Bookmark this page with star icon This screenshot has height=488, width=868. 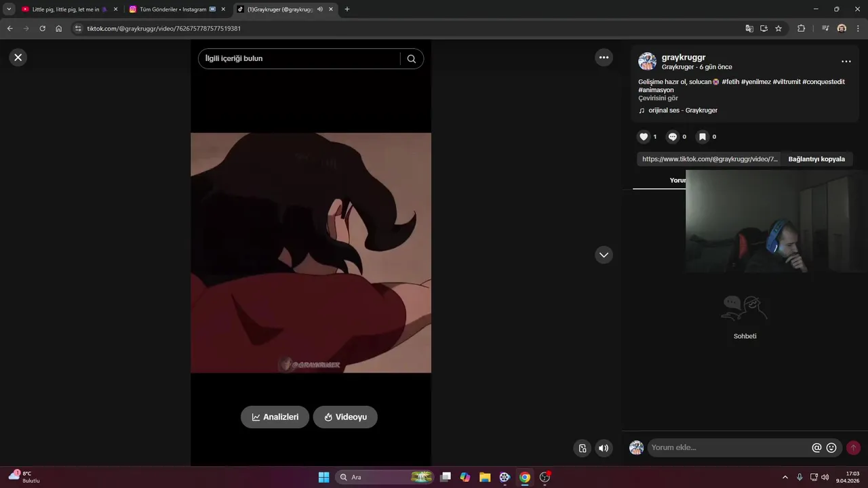point(778,28)
